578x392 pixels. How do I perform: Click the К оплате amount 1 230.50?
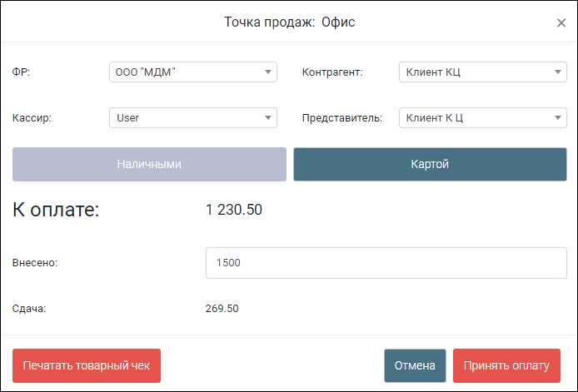coord(234,210)
